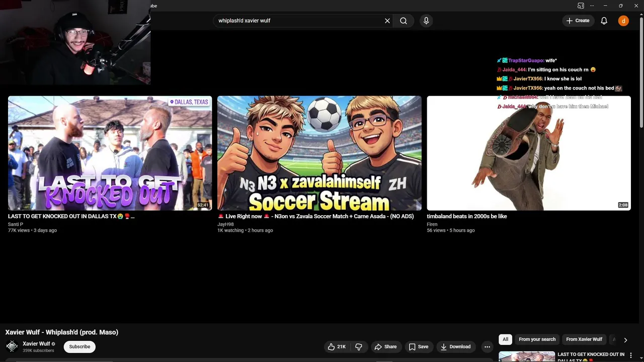Click the Share button
This screenshot has height=362, width=644.
[385, 346]
